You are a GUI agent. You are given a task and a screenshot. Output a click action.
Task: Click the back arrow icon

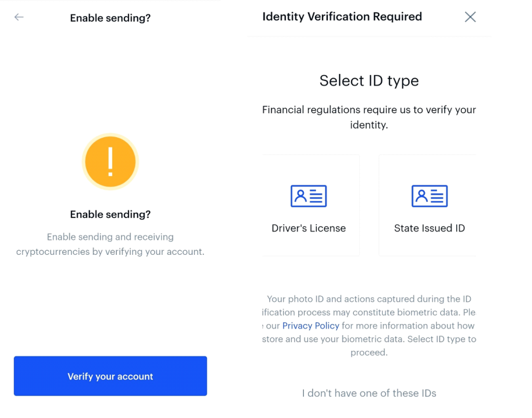pyautogui.click(x=19, y=17)
